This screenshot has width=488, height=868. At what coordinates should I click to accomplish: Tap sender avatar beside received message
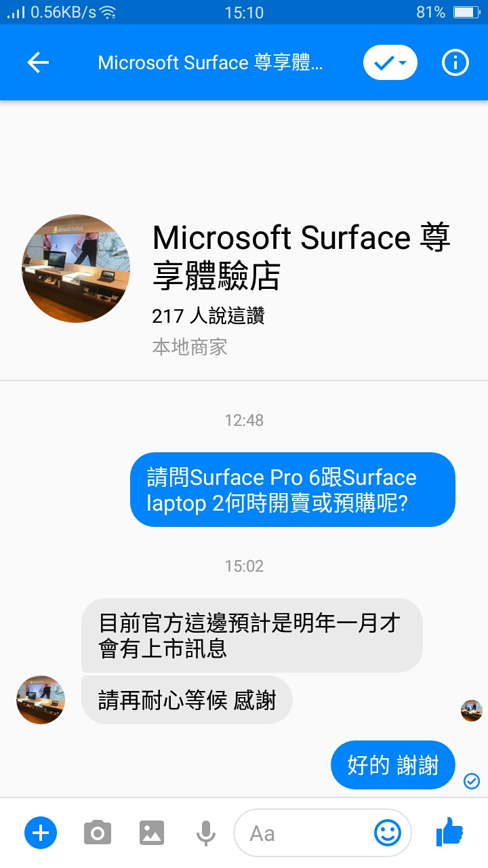tap(41, 700)
